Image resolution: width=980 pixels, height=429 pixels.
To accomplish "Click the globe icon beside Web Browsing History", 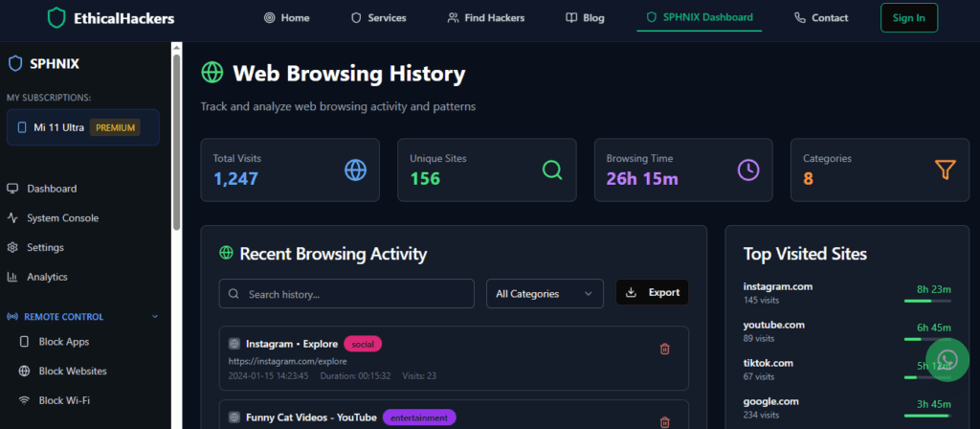I will point(212,73).
